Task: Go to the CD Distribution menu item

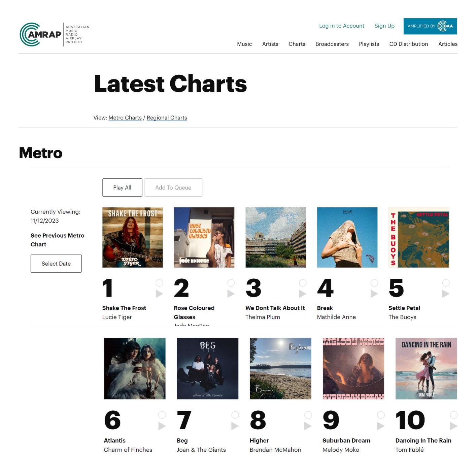Action: click(408, 44)
